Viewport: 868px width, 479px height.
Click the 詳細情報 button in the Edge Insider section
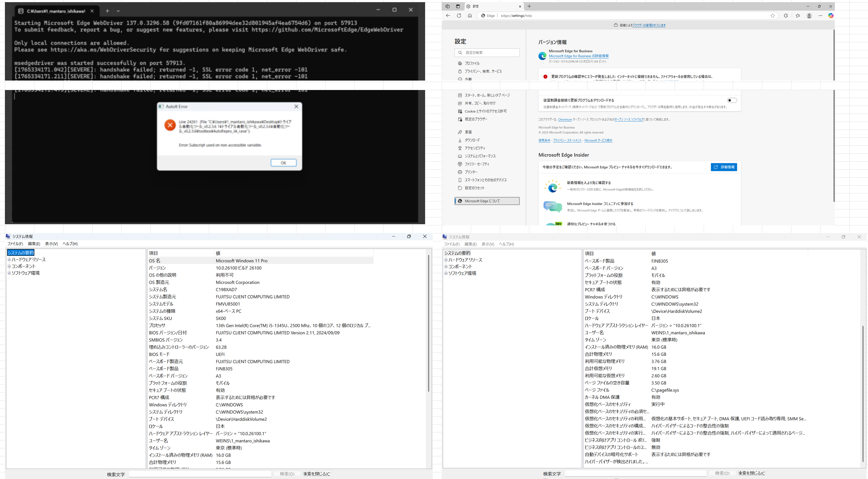[723, 167]
